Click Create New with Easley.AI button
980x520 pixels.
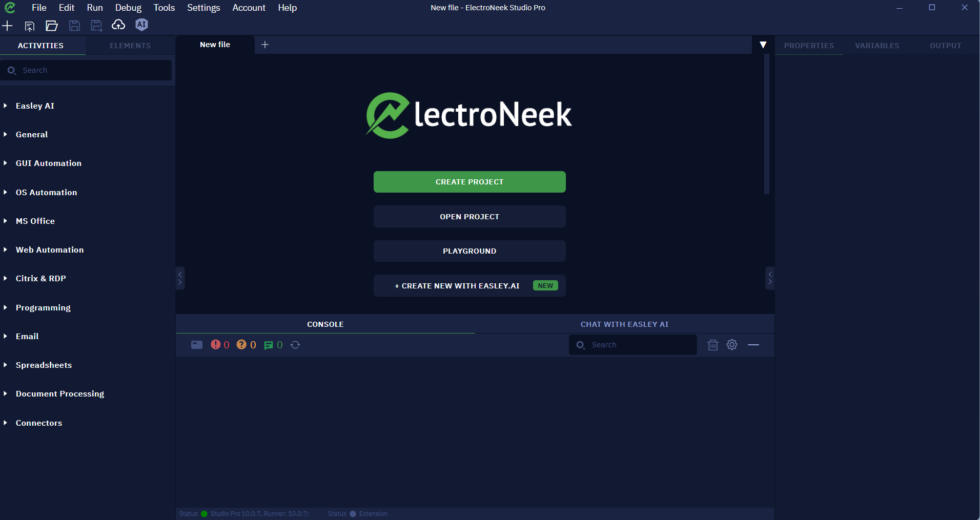point(469,286)
